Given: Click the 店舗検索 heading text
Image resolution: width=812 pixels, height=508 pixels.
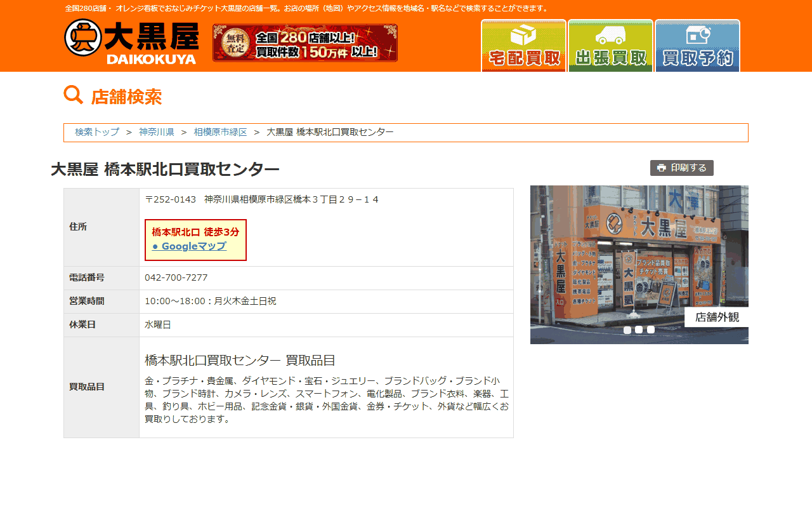Looking at the screenshot, I should point(126,97).
